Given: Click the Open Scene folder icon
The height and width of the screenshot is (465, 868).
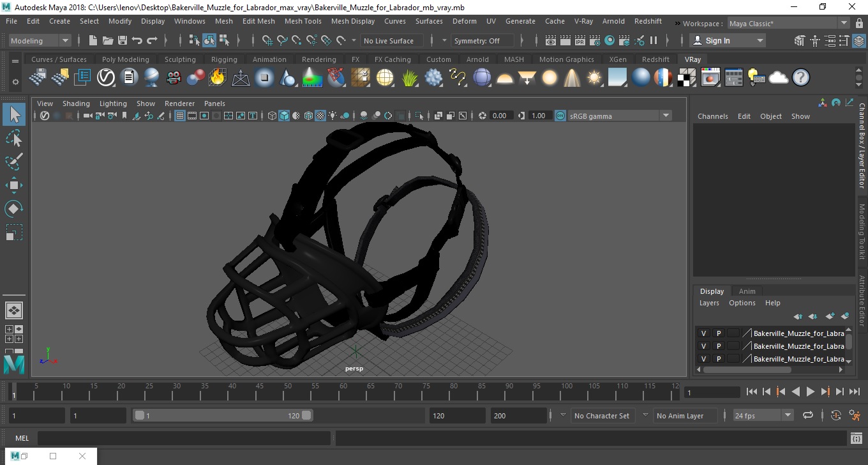Looking at the screenshot, I should [107, 40].
